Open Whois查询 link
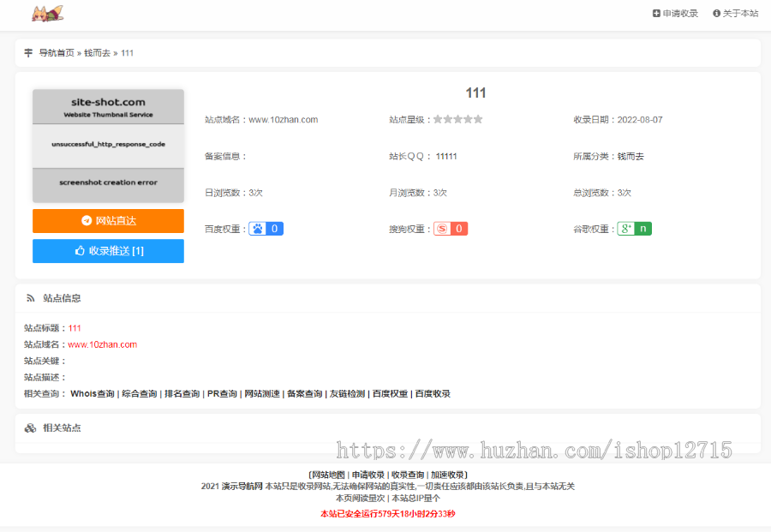The height and width of the screenshot is (532, 771). click(x=93, y=394)
